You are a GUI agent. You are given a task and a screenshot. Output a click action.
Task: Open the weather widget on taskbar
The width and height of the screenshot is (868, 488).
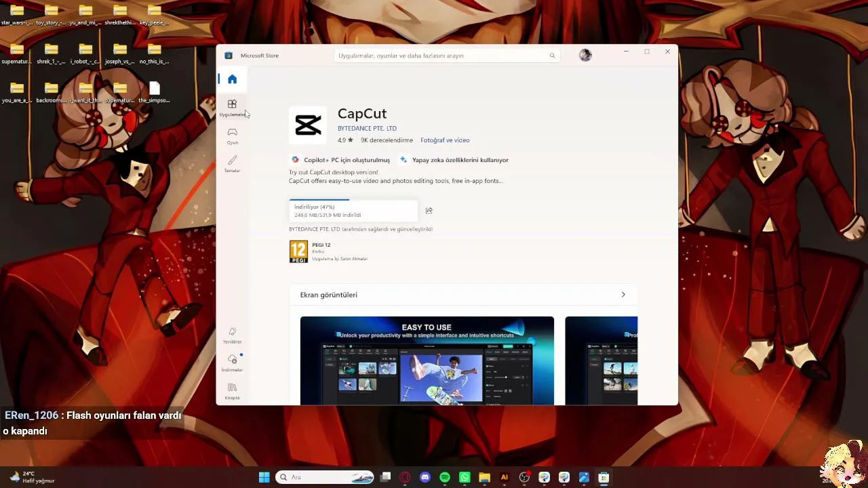click(33, 477)
